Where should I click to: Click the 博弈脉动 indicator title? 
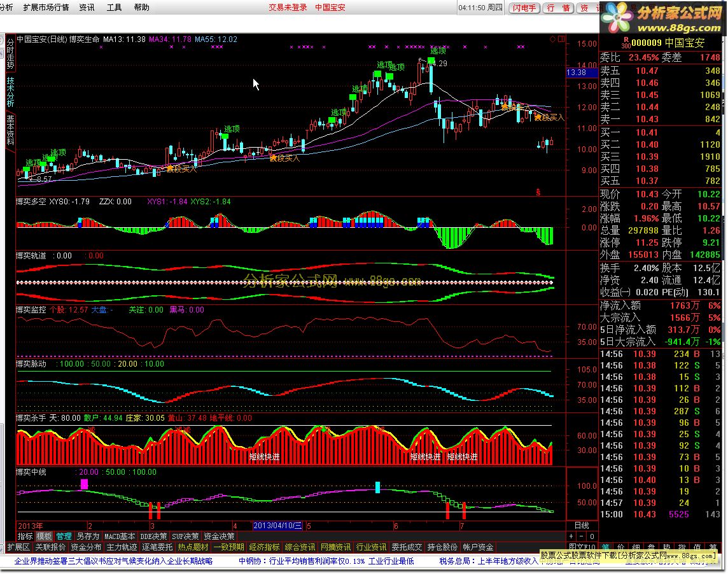[x=31, y=363]
